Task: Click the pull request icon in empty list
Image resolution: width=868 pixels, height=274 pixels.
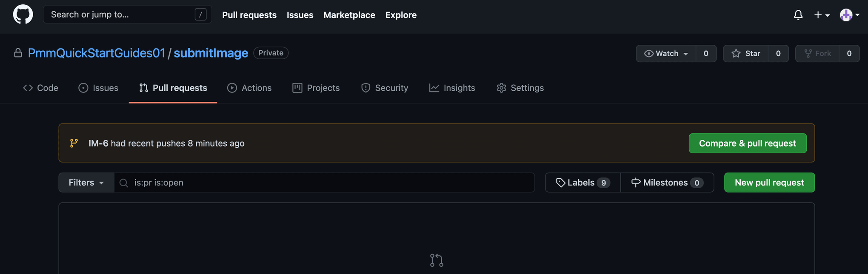Action: (437, 260)
